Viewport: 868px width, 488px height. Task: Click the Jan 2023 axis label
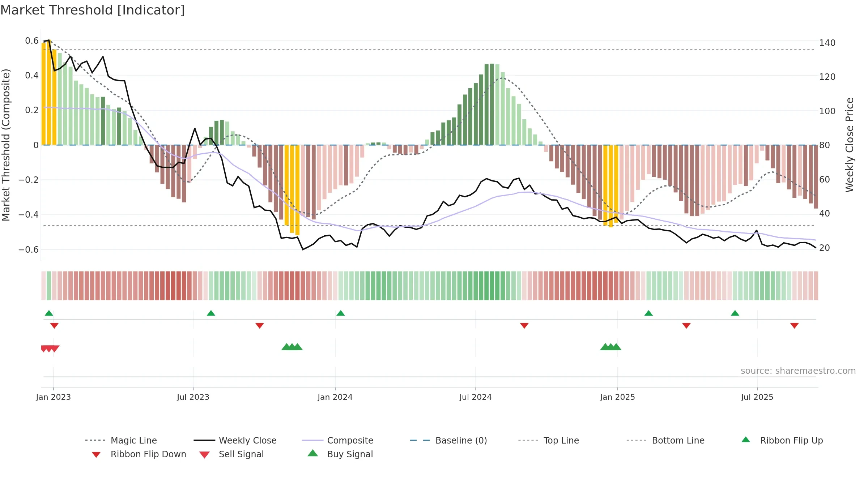click(x=53, y=397)
